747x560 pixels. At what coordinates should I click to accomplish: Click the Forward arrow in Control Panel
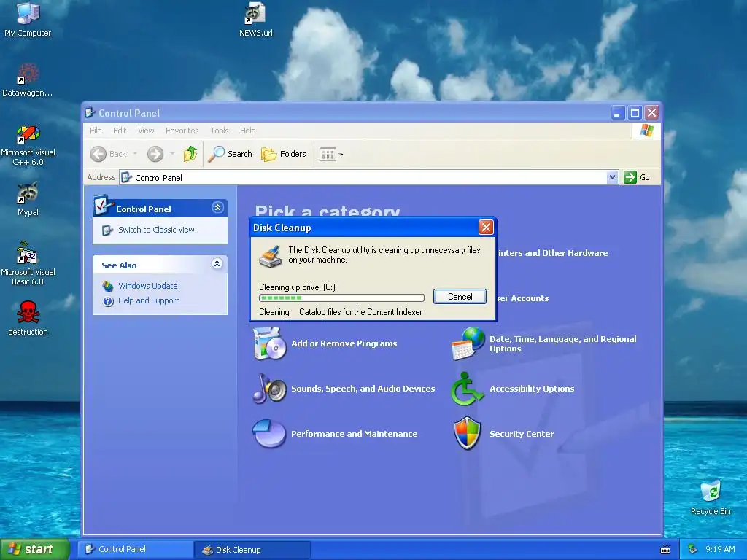(x=155, y=154)
